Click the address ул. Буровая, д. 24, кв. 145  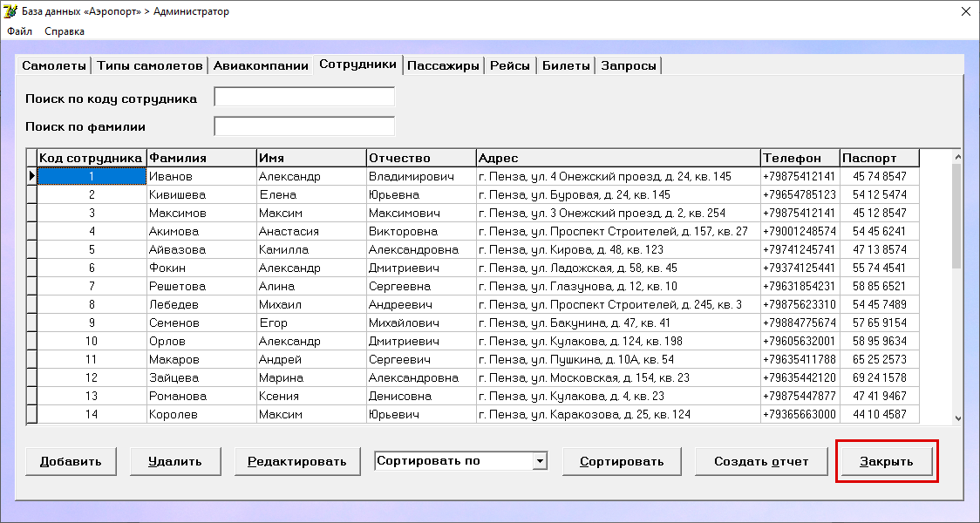tap(619, 195)
